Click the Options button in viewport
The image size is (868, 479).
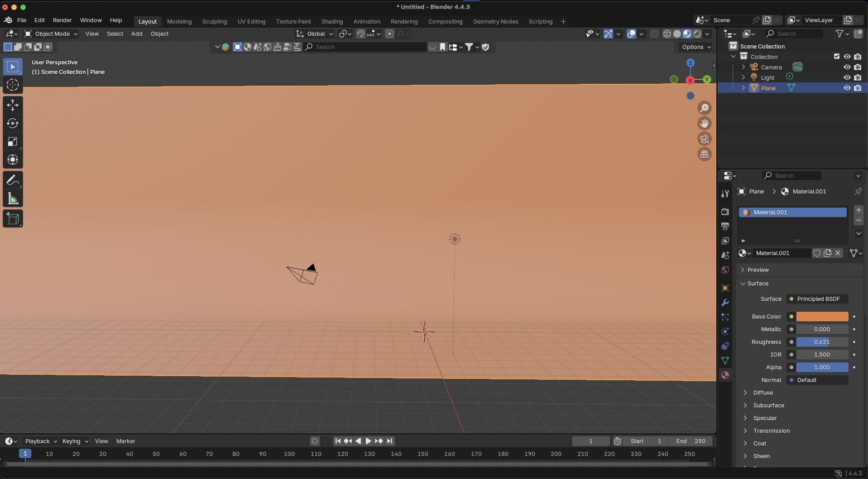click(x=696, y=47)
